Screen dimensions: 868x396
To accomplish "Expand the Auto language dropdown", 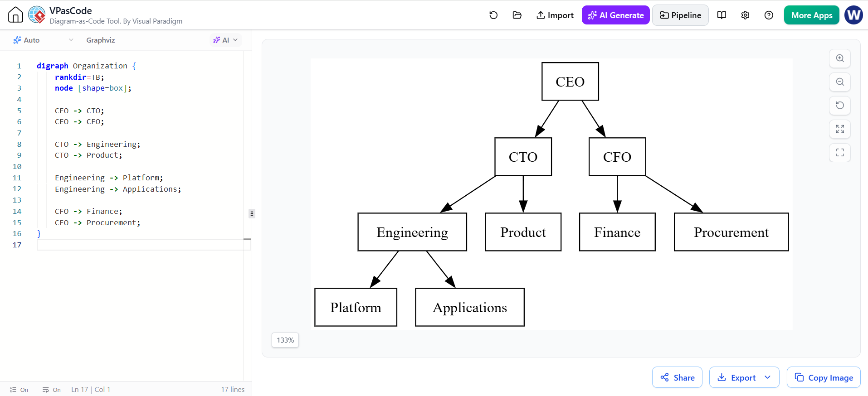I will point(43,40).
